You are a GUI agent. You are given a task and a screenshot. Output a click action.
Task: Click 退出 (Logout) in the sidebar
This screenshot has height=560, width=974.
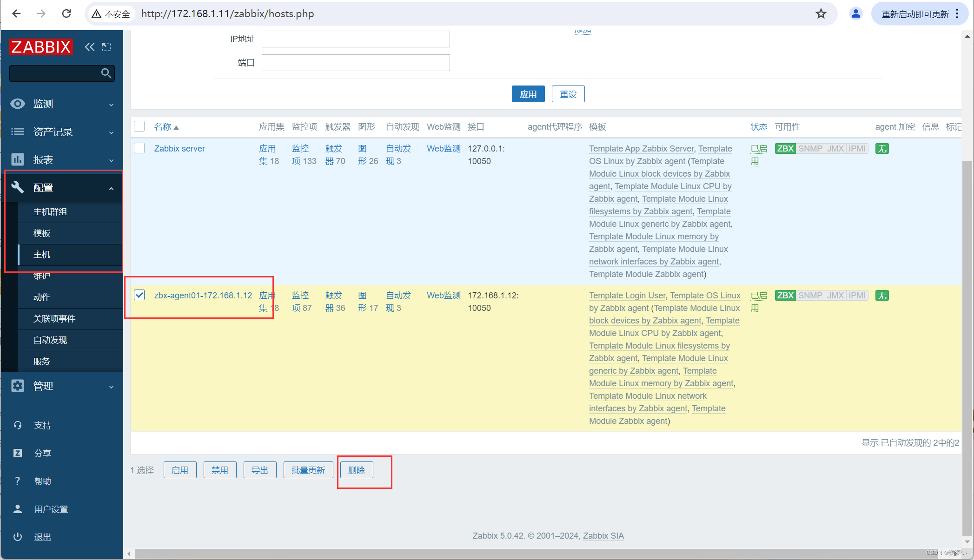(42, 537)
